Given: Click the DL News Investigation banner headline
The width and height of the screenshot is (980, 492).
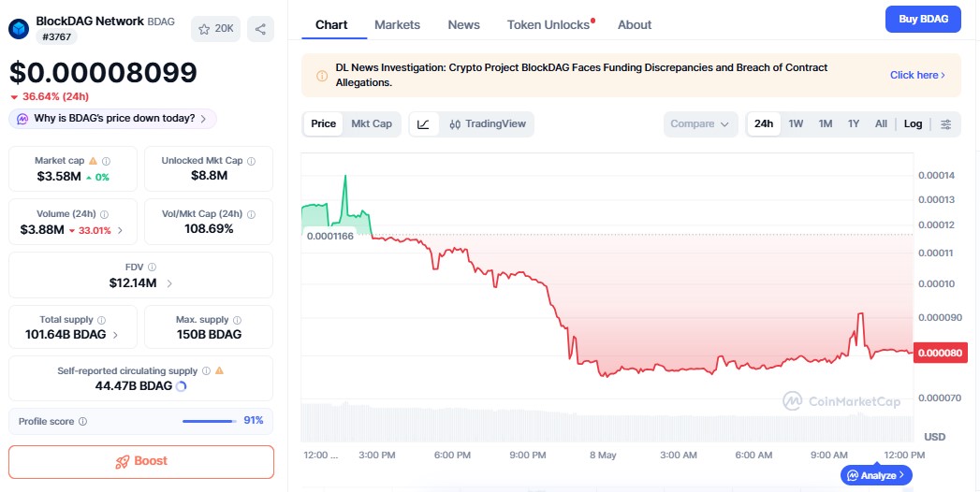Looking at the screenshot, I should point(581,75).
